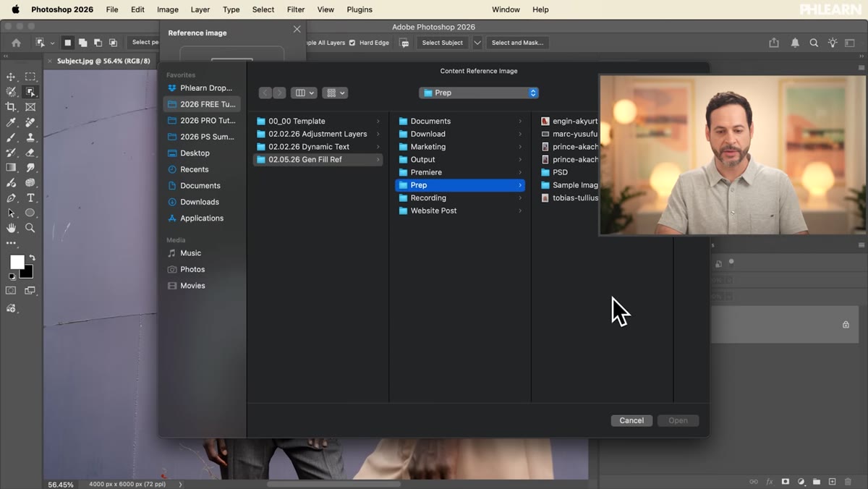
Task: Click Delete layer trash icon
Action: [x=848, y=482]
